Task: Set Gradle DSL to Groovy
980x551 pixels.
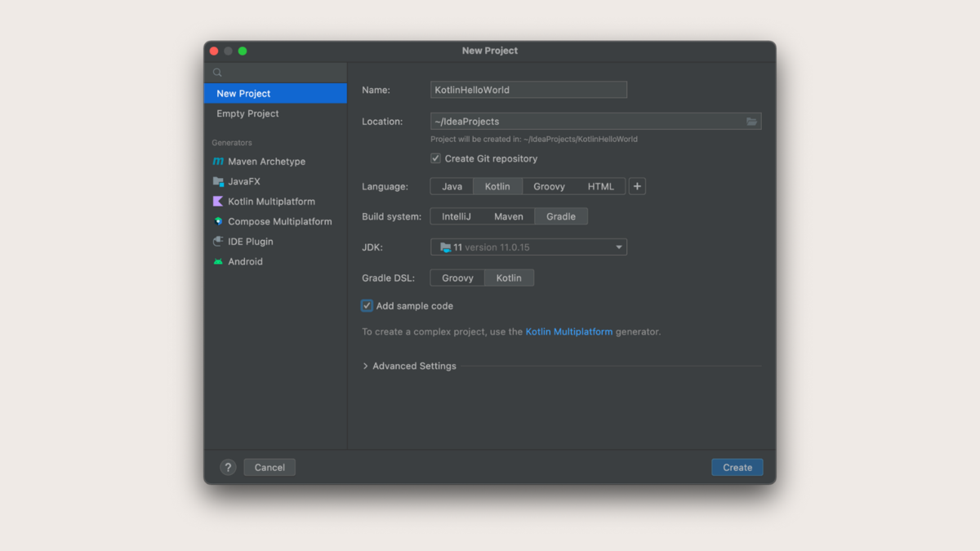Action: coord(457,278)
